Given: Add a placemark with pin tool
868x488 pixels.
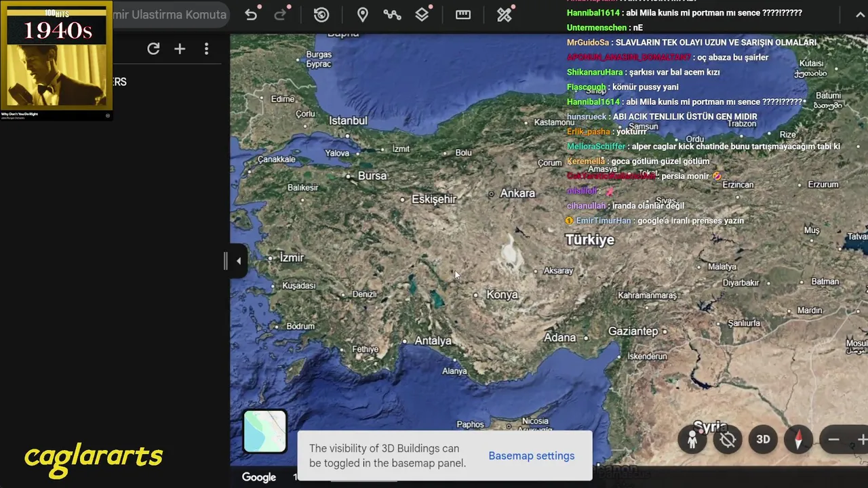Looking at the screenshot, I should coord(363,15).
